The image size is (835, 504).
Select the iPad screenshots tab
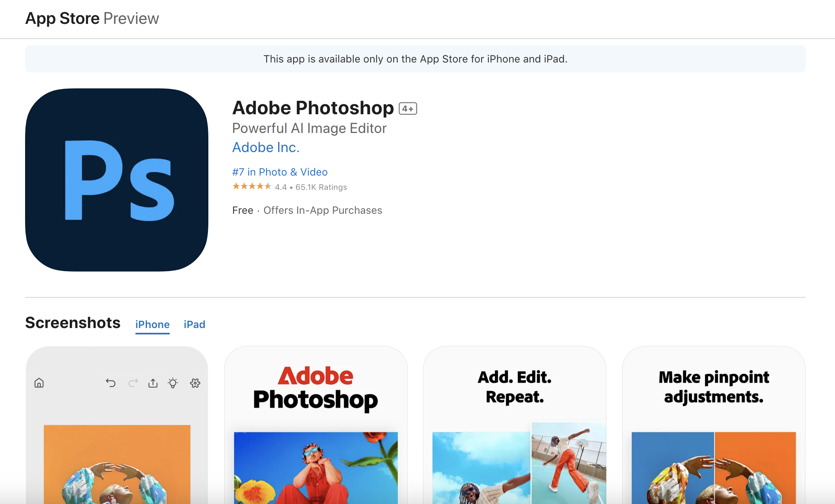pos(194,325)
